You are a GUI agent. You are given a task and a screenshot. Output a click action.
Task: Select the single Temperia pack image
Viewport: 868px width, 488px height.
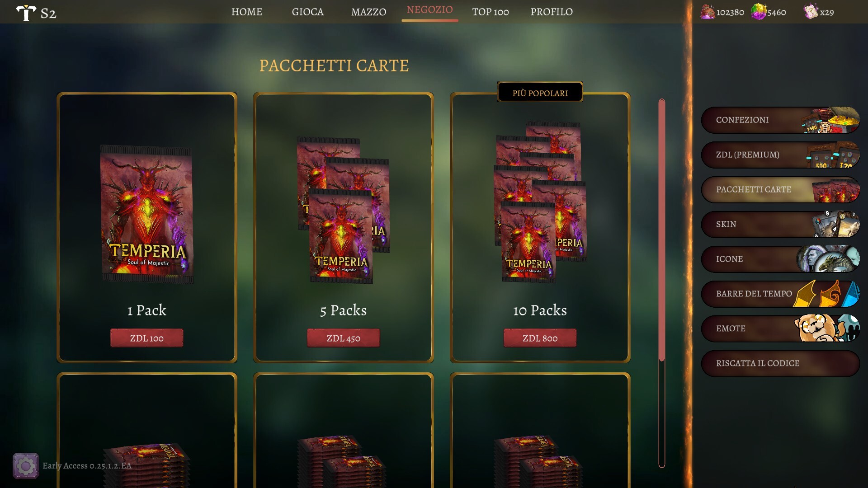[x=147, y=214]
